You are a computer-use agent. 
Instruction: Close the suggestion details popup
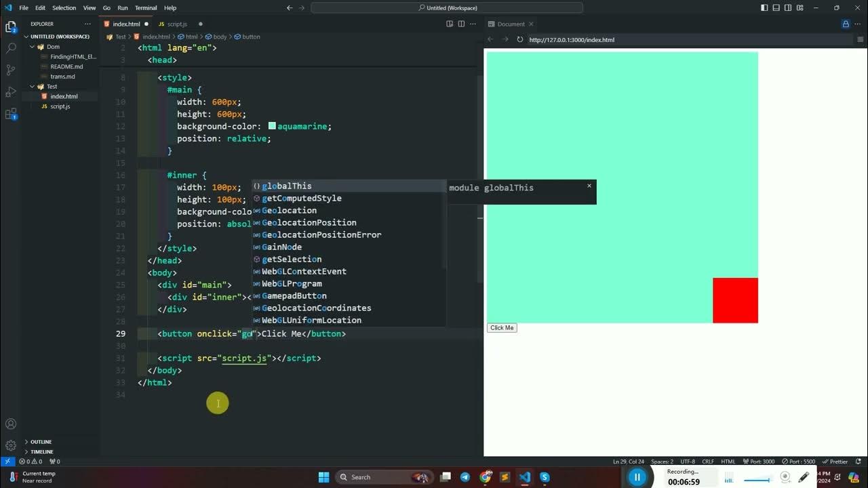589,186
